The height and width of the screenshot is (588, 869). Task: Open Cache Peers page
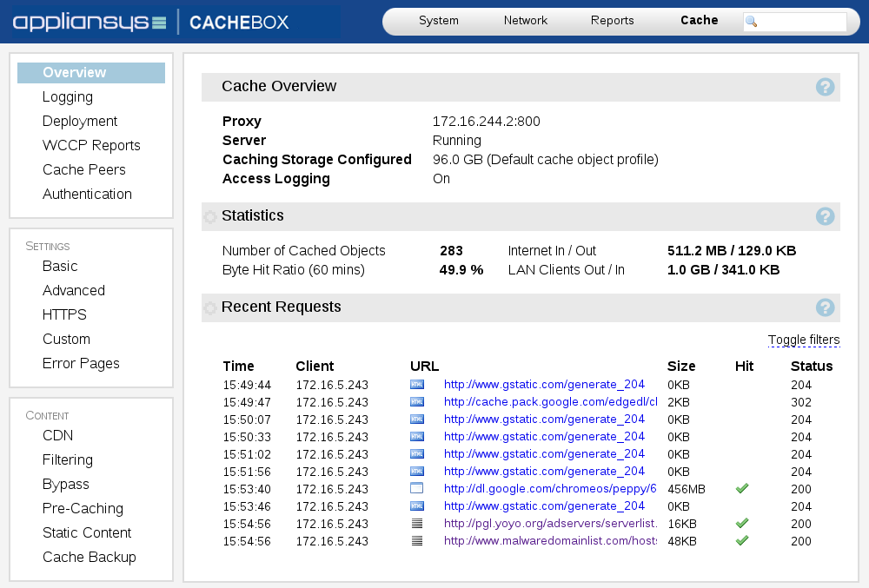coord(84,170)
